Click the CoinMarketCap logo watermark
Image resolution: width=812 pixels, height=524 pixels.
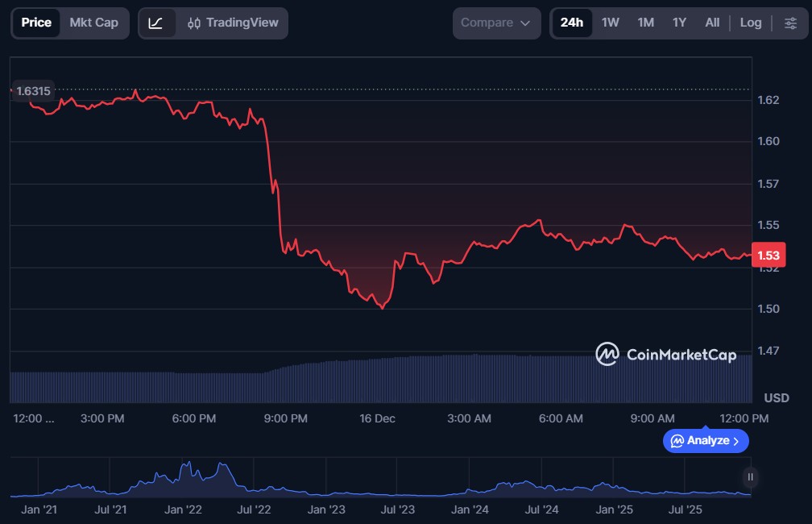tap(665, 354)
